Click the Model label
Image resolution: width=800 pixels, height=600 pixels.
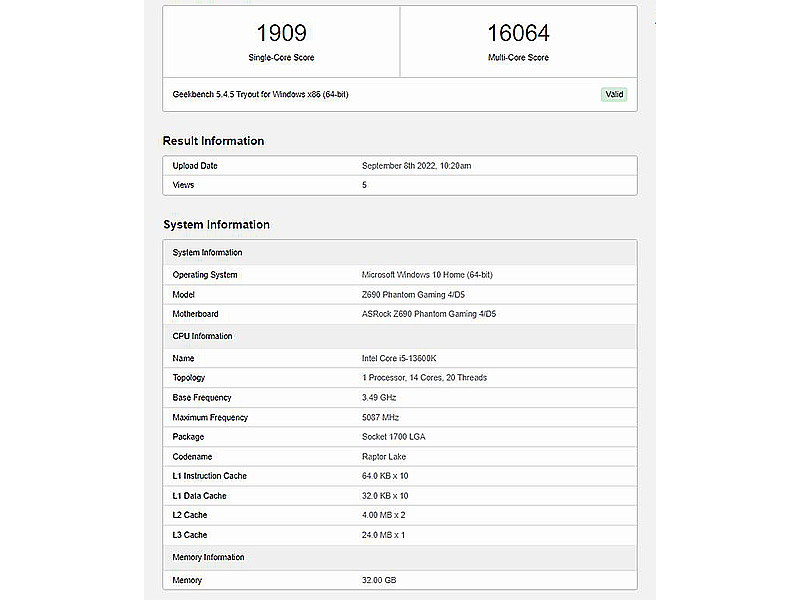(x=183, y=294)
